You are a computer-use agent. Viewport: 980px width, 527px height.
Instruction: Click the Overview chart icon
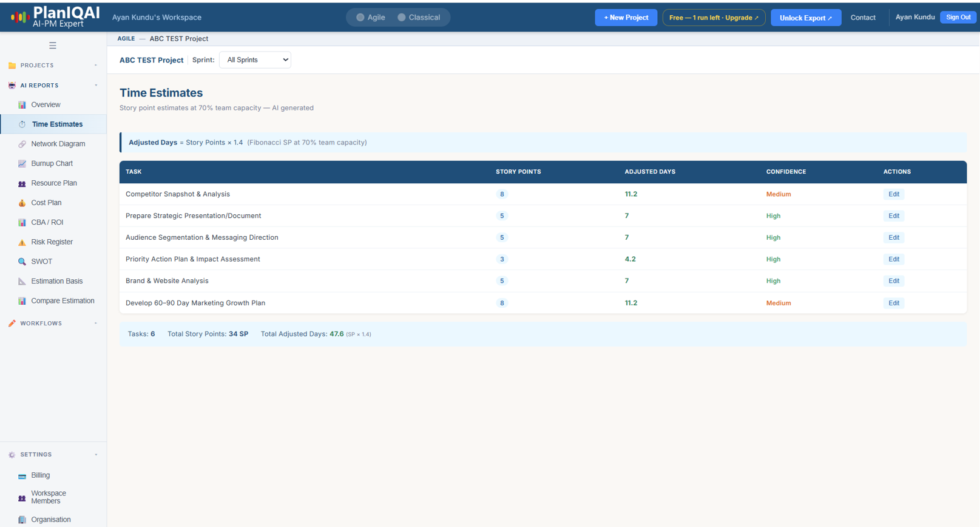coord(22,105)
